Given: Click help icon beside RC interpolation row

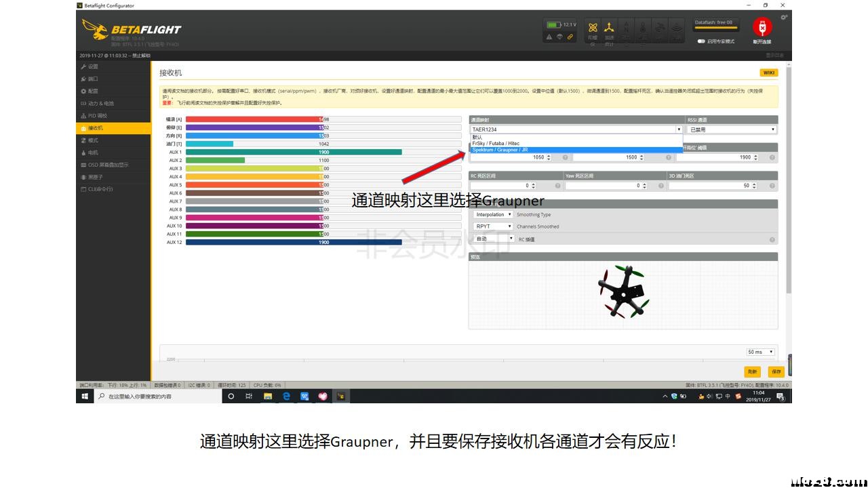Looking at the screenshot, I should pos(772,239).
